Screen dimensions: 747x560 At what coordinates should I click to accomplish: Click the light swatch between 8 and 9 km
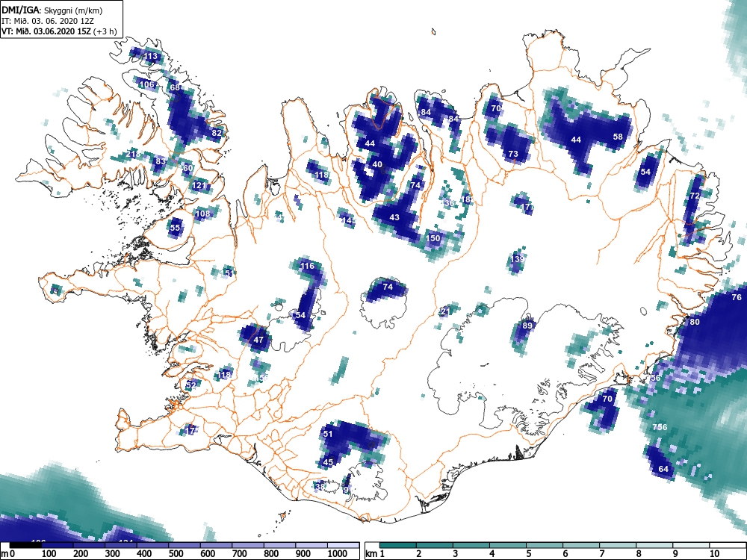(x=654, y=545)
